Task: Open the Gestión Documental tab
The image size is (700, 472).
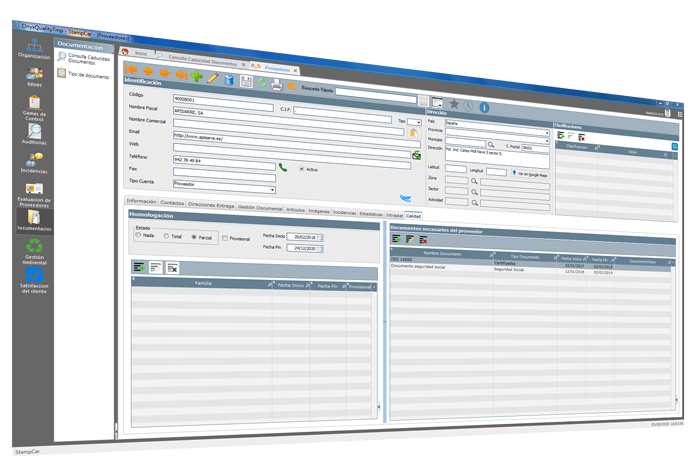Action: (x=260, y=206)
